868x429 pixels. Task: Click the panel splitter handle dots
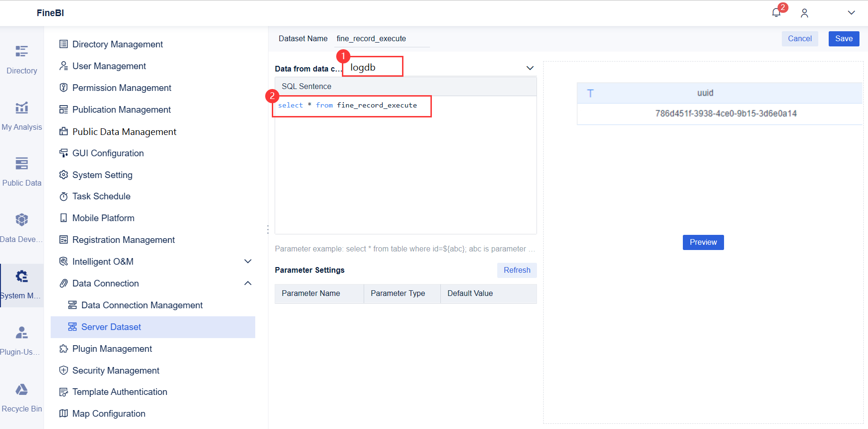(x=268, y=230)
